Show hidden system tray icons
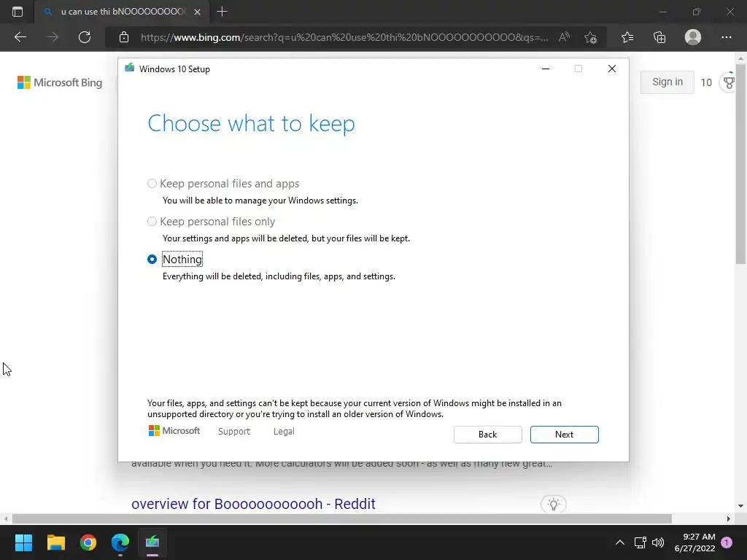Image resolution: width=747 pixels, height=560 pixels. [x=619, y=542]
